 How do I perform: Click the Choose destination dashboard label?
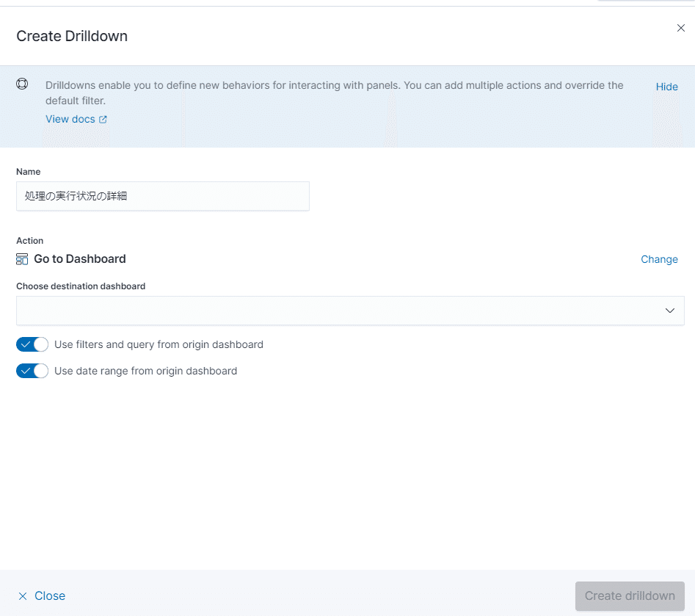81,286
